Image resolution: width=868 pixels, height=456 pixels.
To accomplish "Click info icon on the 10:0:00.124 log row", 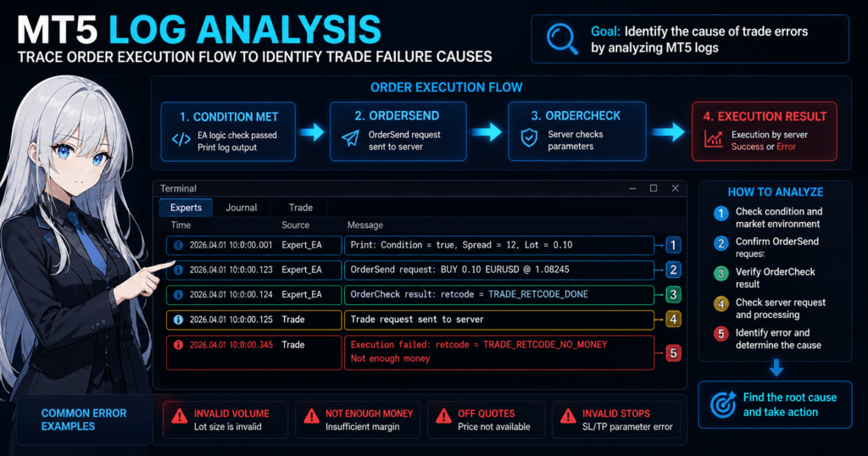I will 178,295.
